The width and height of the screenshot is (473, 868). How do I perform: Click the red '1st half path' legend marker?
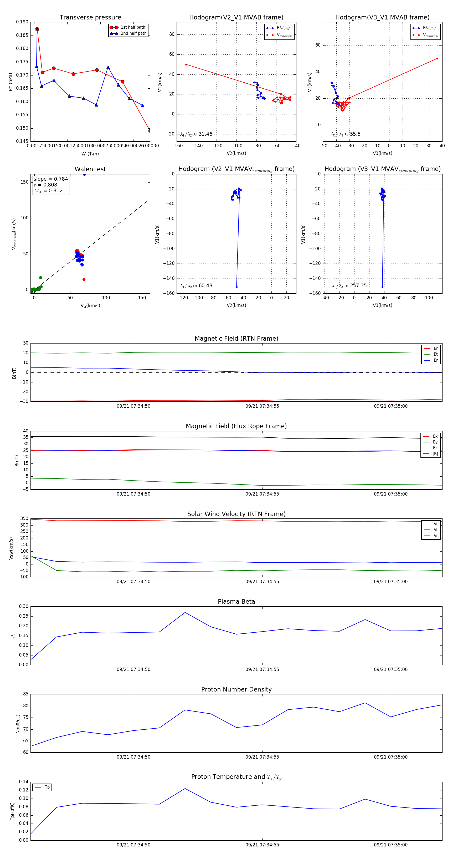[114, 27]
